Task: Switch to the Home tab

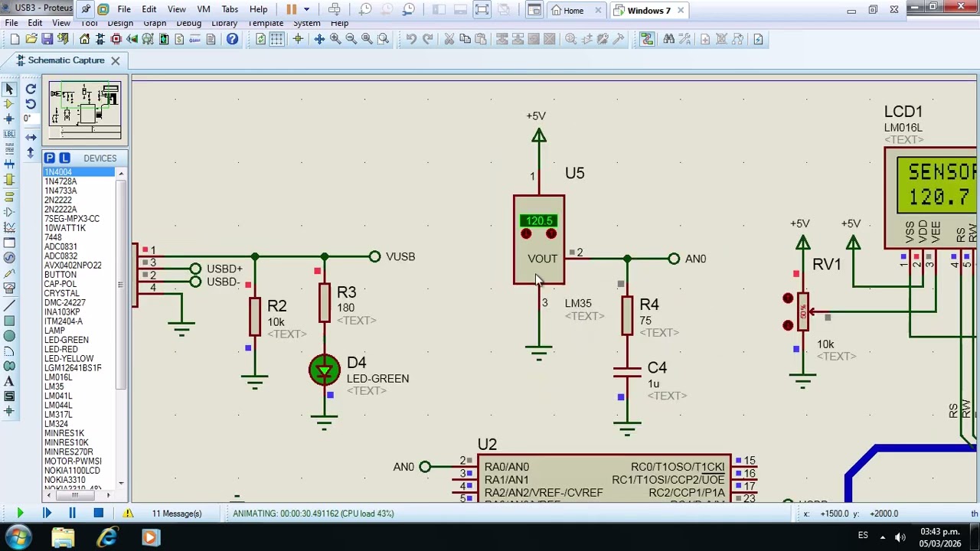Action: [x=573, y=11]
